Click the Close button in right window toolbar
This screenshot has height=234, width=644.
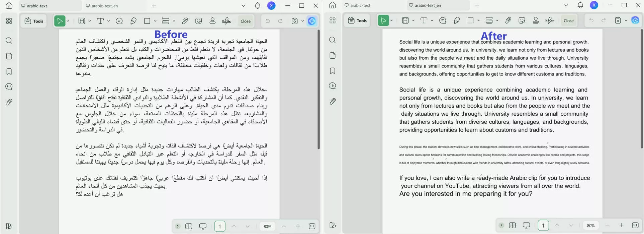point(568,20)
